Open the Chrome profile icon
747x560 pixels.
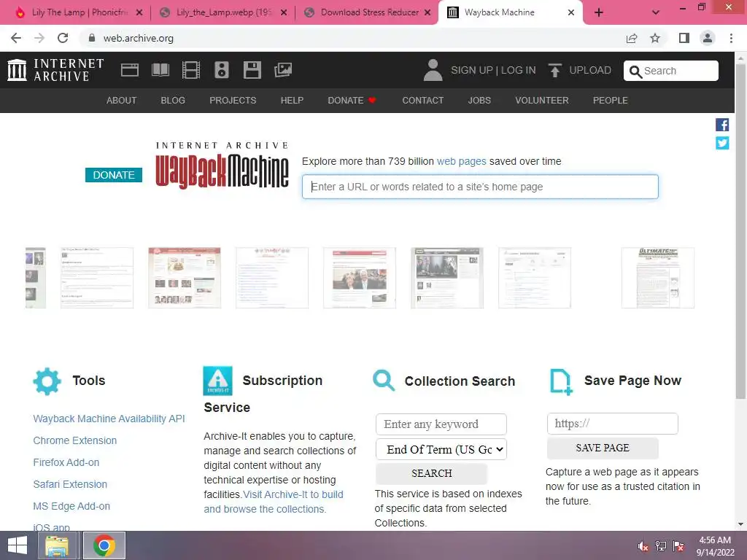[708, 38]
